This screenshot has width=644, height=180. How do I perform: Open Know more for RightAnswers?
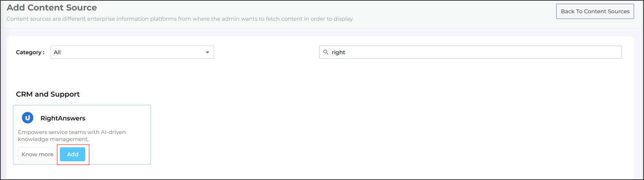(37, 154)
